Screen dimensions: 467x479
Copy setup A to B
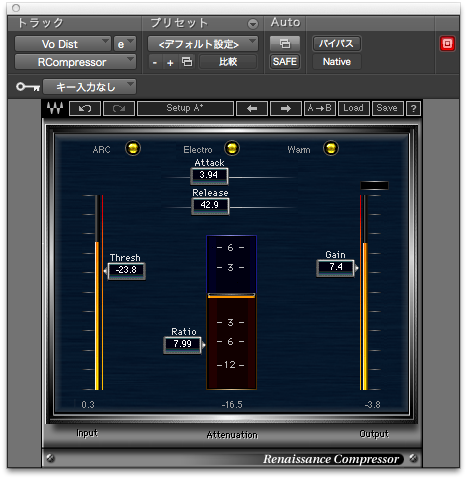(319, 108)
